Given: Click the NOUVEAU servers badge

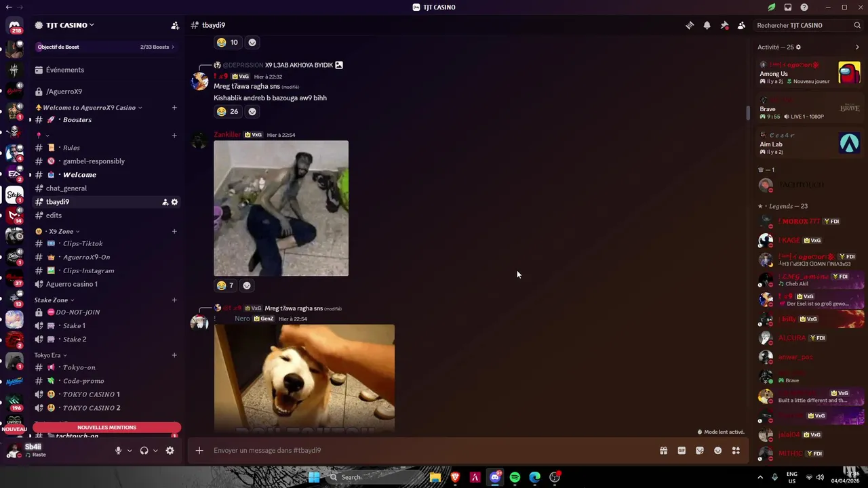Looking at the screenshot, I should coord(14,429).
